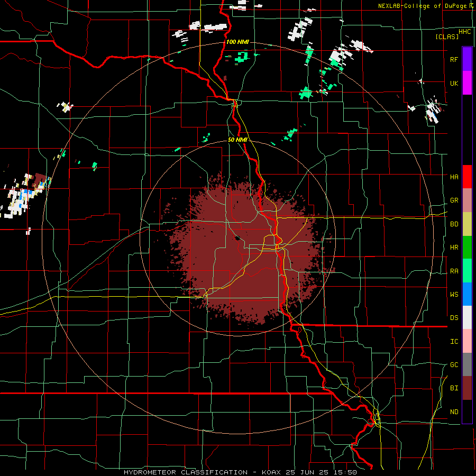Click the "WS" legend label
Image resolution: width=476 pixels, height=476 pixels.
point(454,295)
